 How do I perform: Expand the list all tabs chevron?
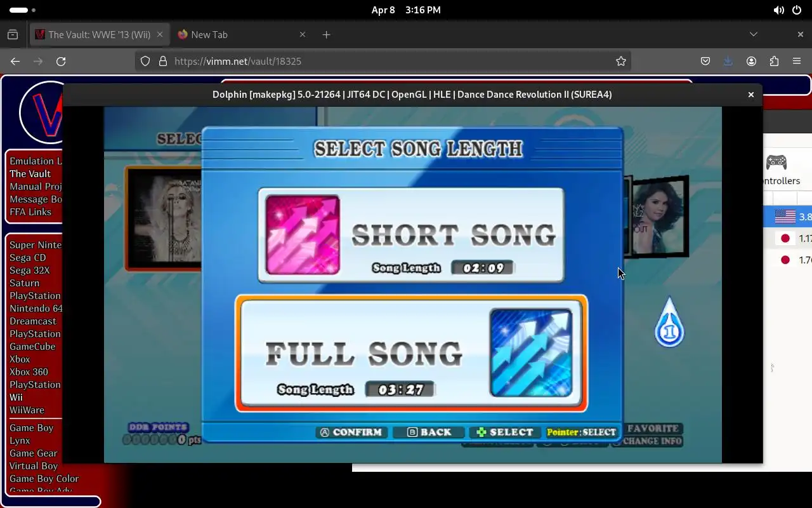click(754, 34)
